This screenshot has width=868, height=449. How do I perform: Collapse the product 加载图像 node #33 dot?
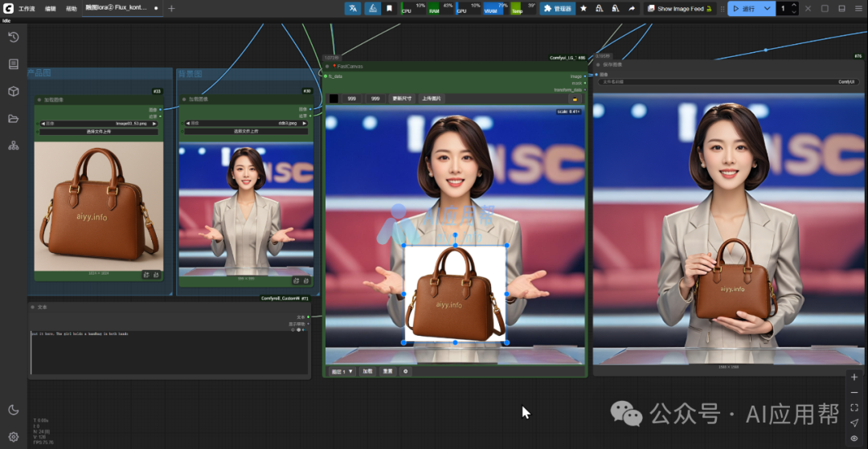[x=39, y=100]
